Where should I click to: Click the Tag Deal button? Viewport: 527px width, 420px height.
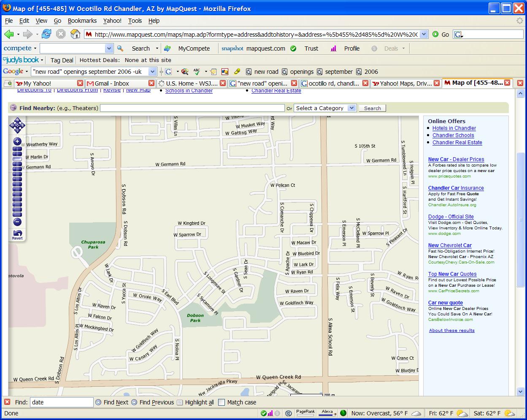62,60
